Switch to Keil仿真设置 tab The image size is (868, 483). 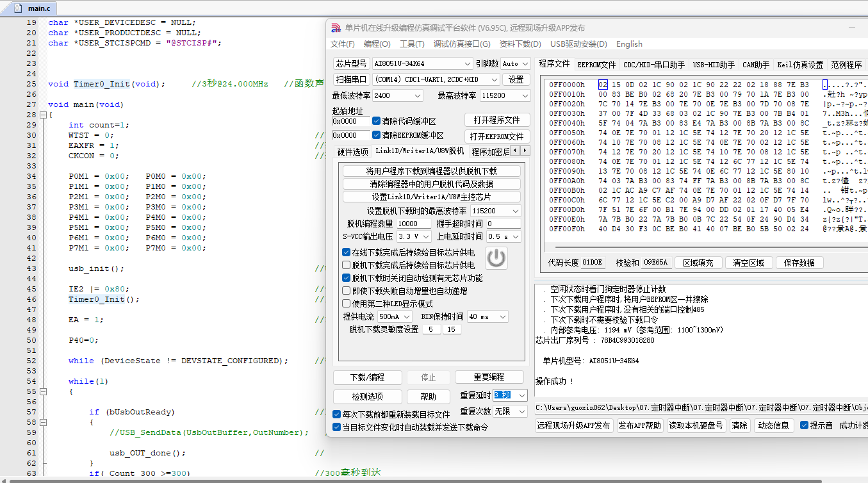coord(800,65)
